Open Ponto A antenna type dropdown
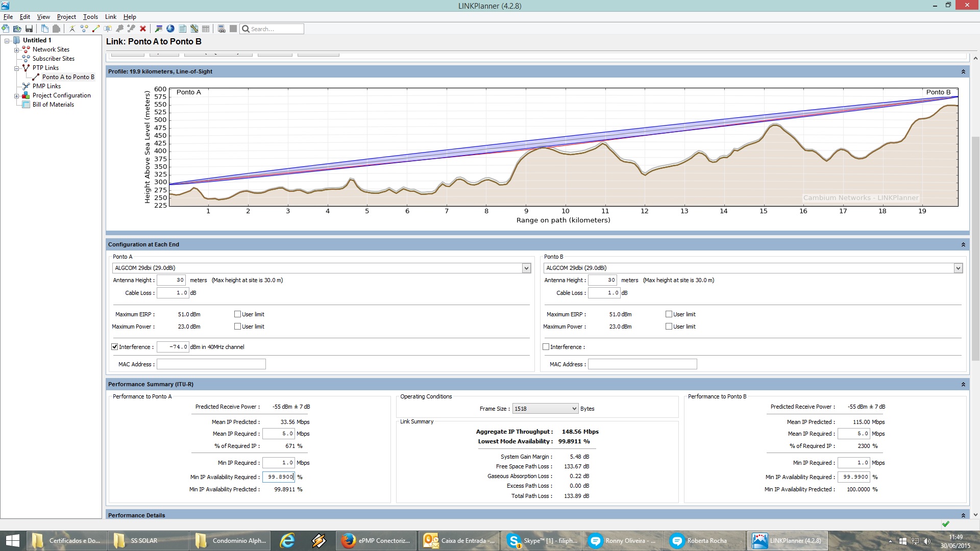The image size is (980, 551). click(526, 268)
